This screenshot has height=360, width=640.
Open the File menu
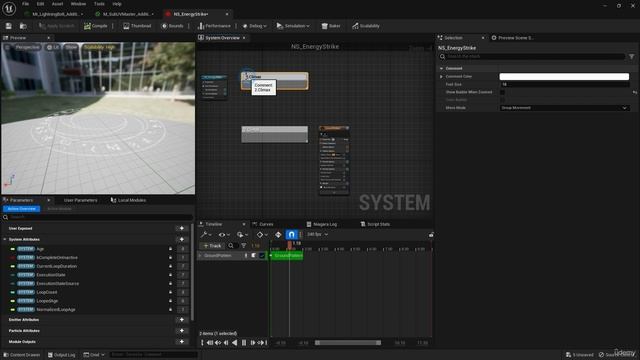25,4
